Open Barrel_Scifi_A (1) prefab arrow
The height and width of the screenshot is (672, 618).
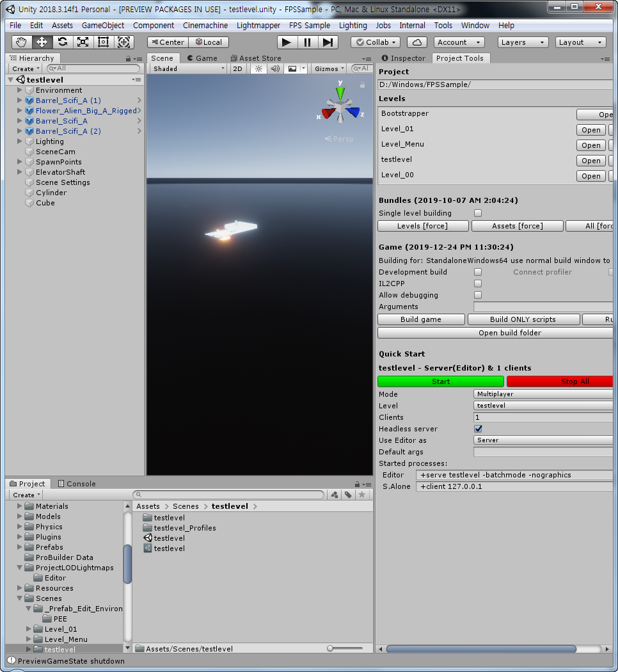pyautogui.click(x=139, y=100)
